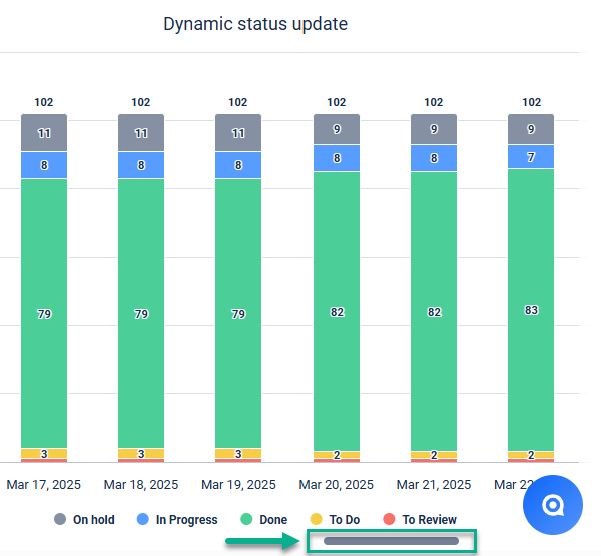Click the gray On hold segment on Mar 18
The image size is (601, 556).
[141, 133]
